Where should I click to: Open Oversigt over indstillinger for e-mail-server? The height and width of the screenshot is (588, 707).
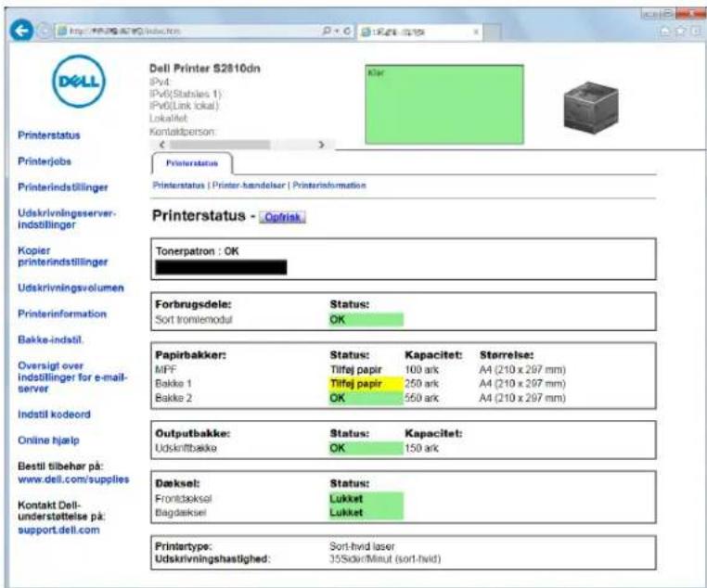point(72,377)
